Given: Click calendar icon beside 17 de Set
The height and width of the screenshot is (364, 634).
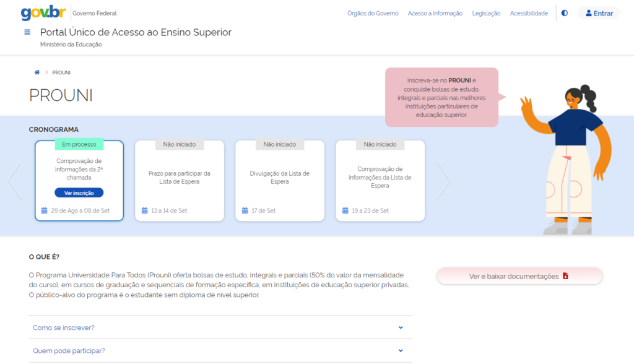Looking at the screenshot, I should [245, 210].
